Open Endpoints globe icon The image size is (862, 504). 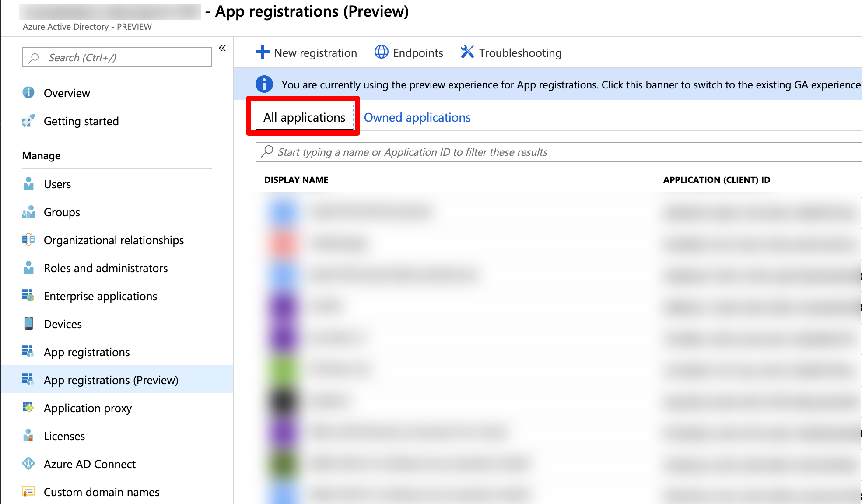(381, 52)
